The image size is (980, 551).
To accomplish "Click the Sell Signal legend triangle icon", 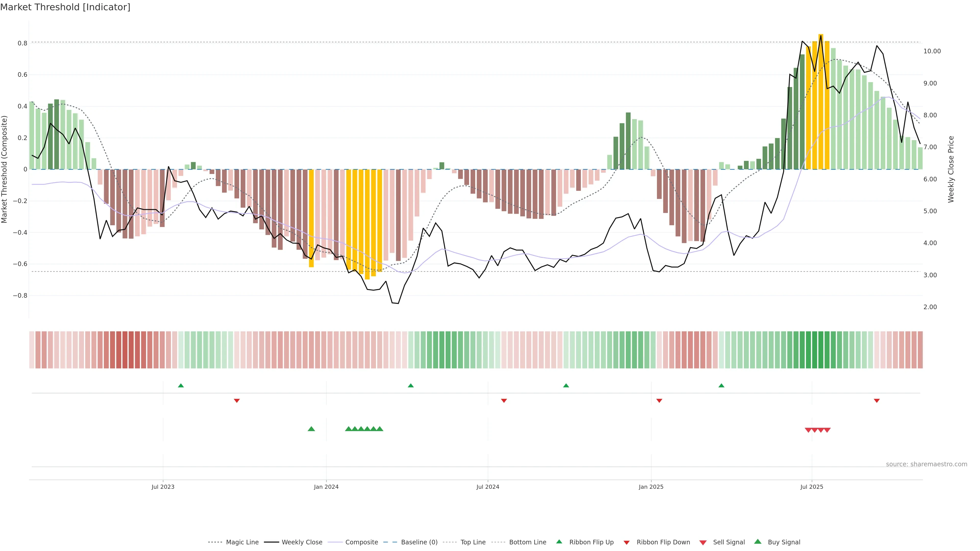I will tap(703, 543).
